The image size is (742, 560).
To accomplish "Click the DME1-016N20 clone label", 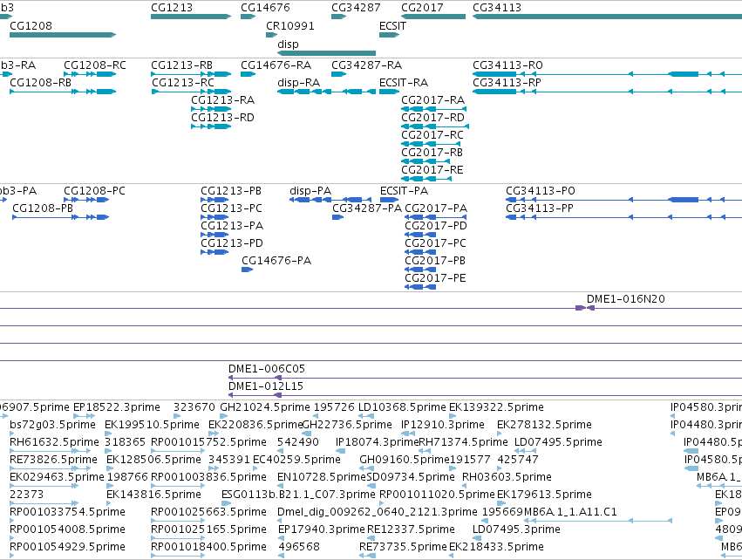I will tap(625, 299).
